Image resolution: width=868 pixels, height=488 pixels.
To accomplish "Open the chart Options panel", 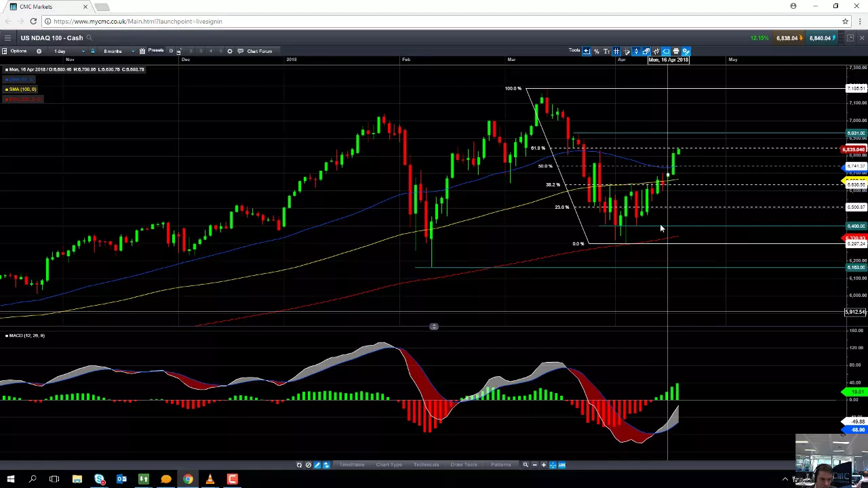I will [14, 52].
